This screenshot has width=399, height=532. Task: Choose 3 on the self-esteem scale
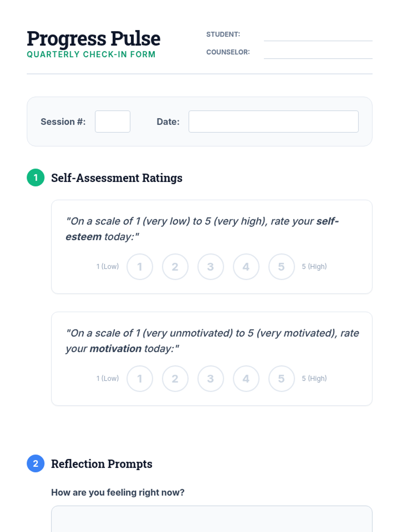point(210,267)
